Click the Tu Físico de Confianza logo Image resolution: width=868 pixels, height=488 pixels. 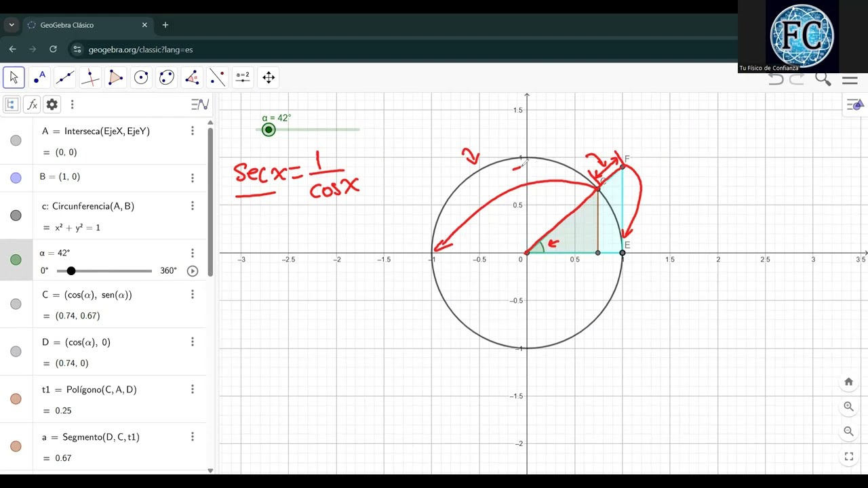click(802, 35)
